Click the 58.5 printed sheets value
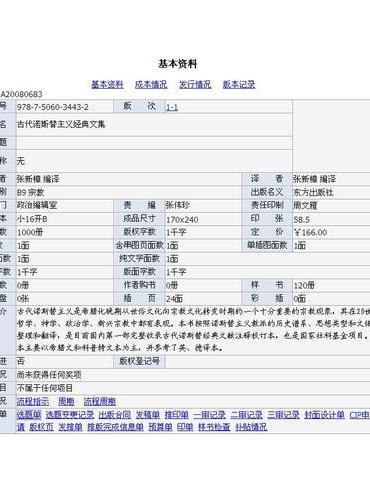The width and height of the screenshot is (370, 500). point(302,219)
